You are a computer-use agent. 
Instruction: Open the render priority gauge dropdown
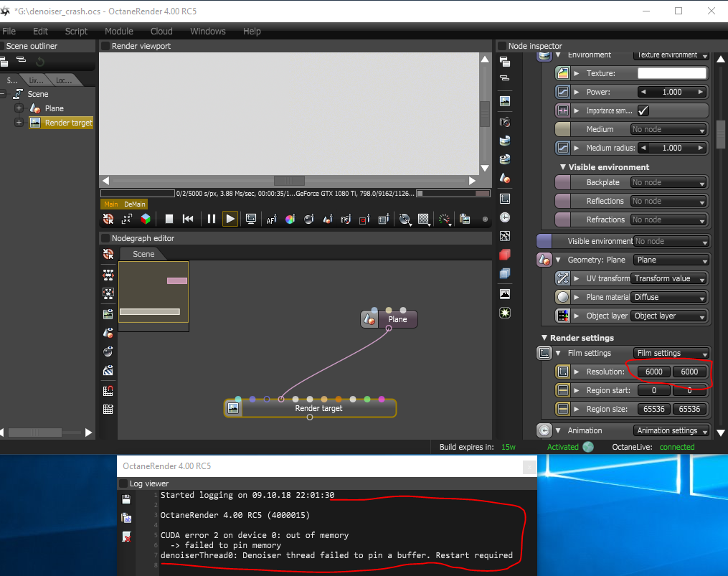click(444, 219)
